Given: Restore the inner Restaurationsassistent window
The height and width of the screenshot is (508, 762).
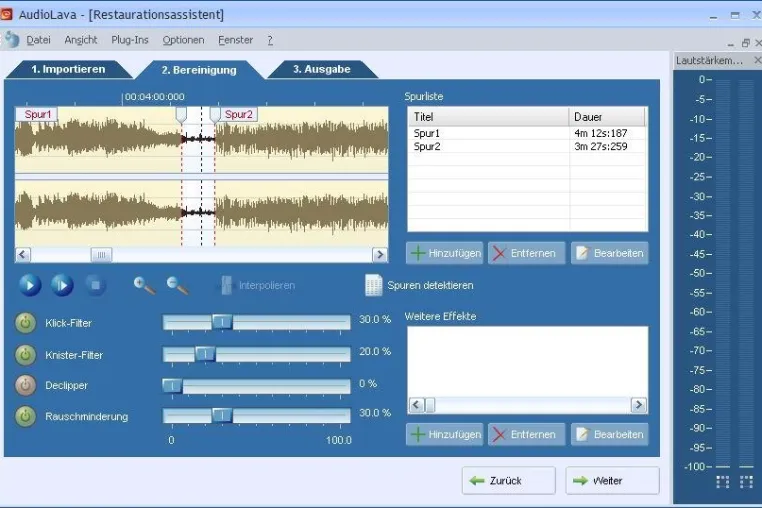Looking at the screenshot, I should (745, 43).
